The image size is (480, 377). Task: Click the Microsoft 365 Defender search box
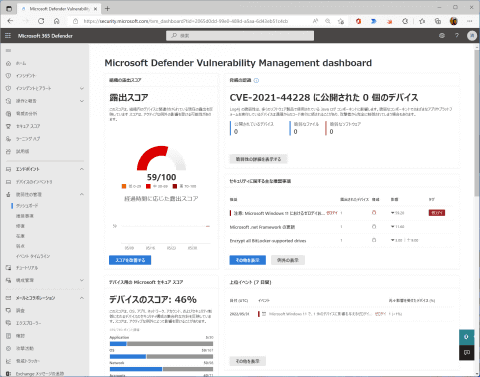pos(240,36)
